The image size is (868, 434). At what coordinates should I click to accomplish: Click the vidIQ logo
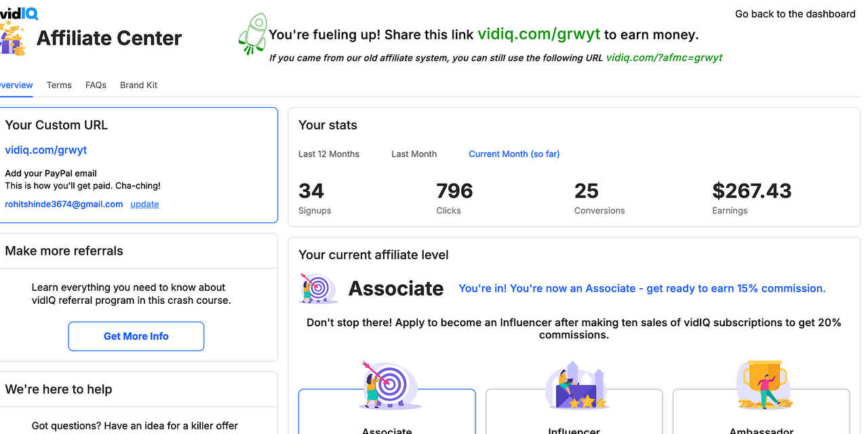[x=19, y=12]
